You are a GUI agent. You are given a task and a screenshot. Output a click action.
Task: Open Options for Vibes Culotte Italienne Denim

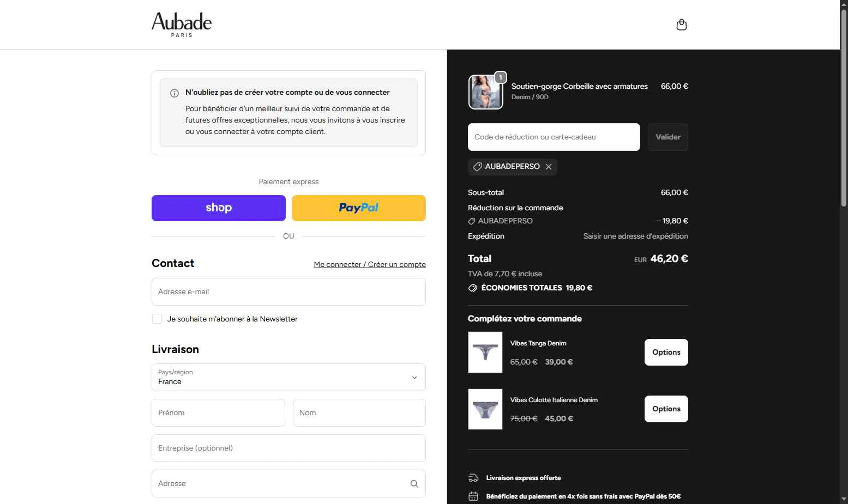666,409
